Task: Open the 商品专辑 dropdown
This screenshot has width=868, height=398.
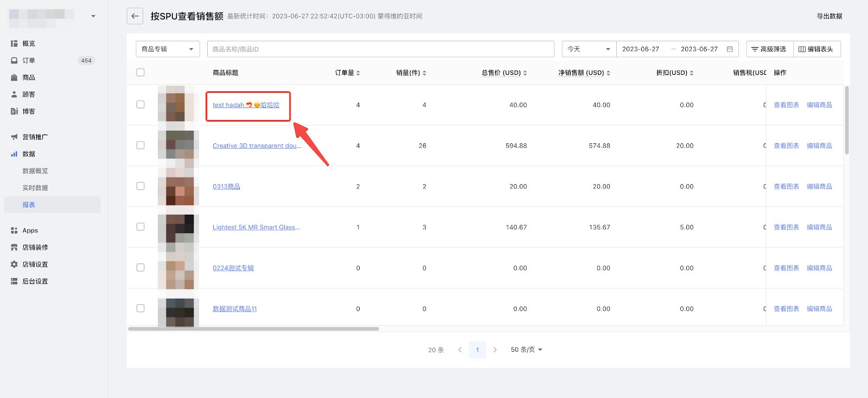Action: coord(168,49)
